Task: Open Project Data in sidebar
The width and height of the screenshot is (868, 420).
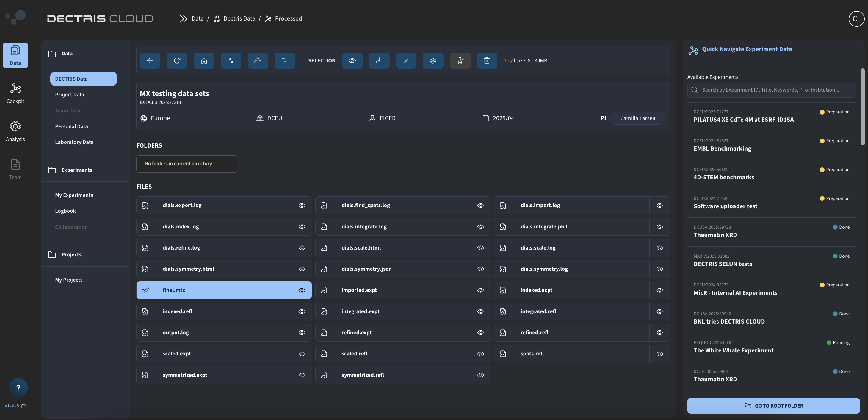Action: pyautogui.click(x=70, y=95)
